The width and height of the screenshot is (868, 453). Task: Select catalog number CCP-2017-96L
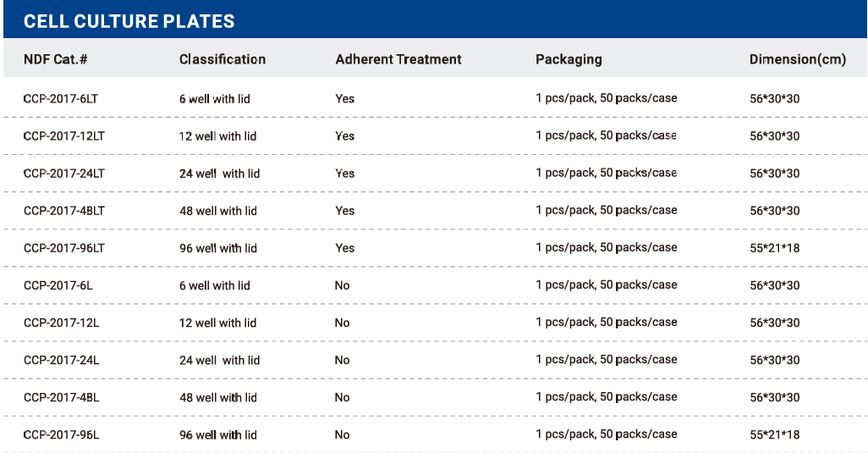click(62, 435)
